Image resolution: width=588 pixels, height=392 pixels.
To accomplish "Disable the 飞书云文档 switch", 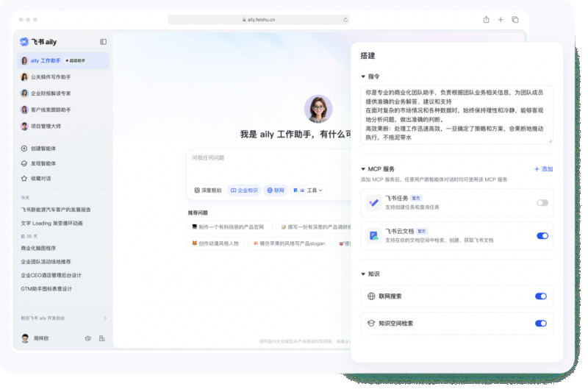I will pyautogui.click(x=542, y=236).
